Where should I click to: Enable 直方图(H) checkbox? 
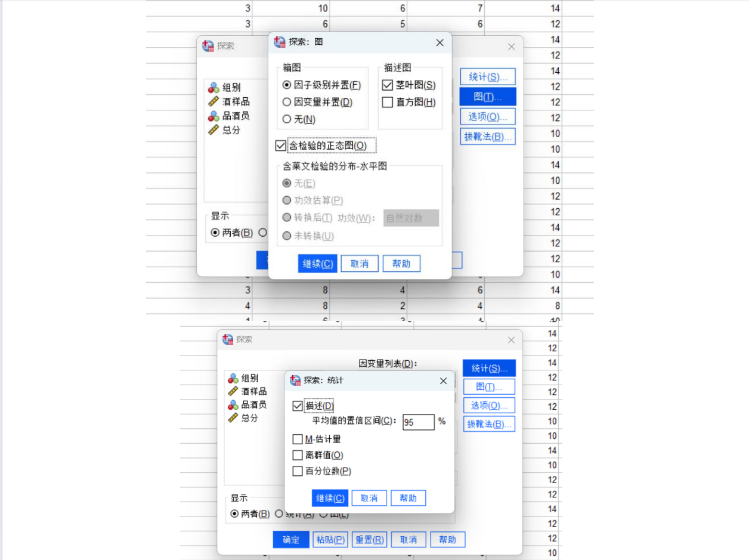click(x=388, y=102)
